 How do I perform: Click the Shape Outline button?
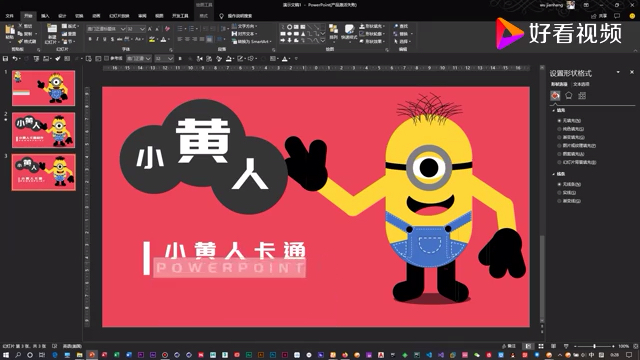pos(372,33)
